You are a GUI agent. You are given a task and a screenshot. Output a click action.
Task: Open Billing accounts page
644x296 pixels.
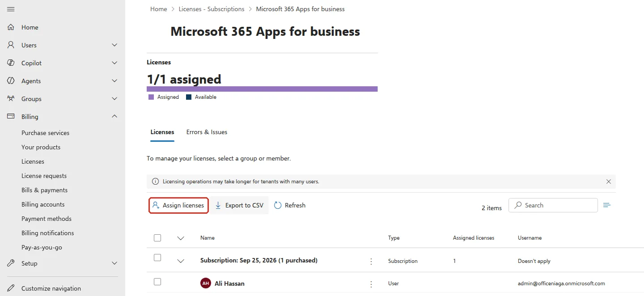(x=43, y=204)
